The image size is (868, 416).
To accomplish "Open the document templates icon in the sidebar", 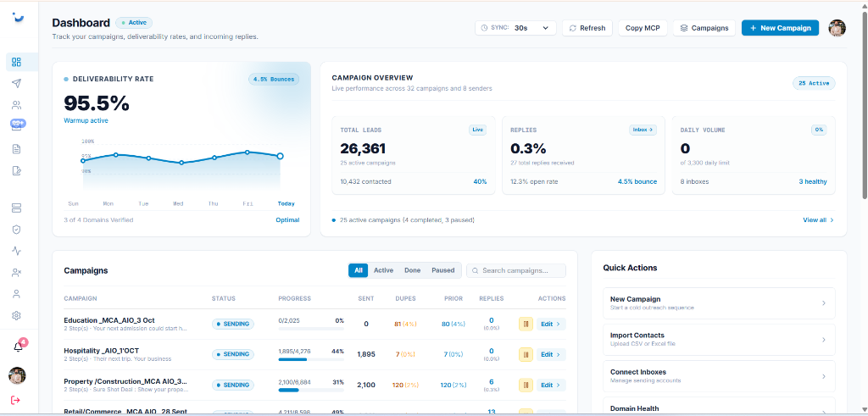I will point(17,149).
